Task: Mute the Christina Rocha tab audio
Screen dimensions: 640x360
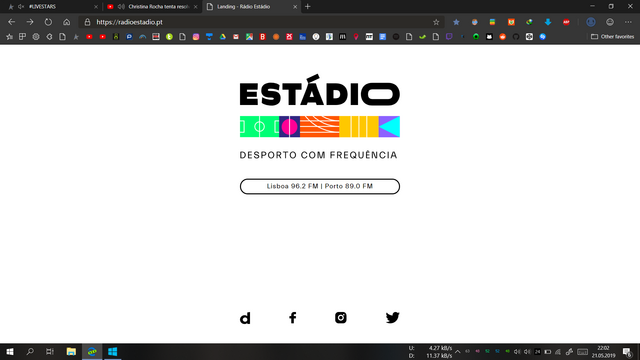Action: pyautogui.click(x=121, y=7)
